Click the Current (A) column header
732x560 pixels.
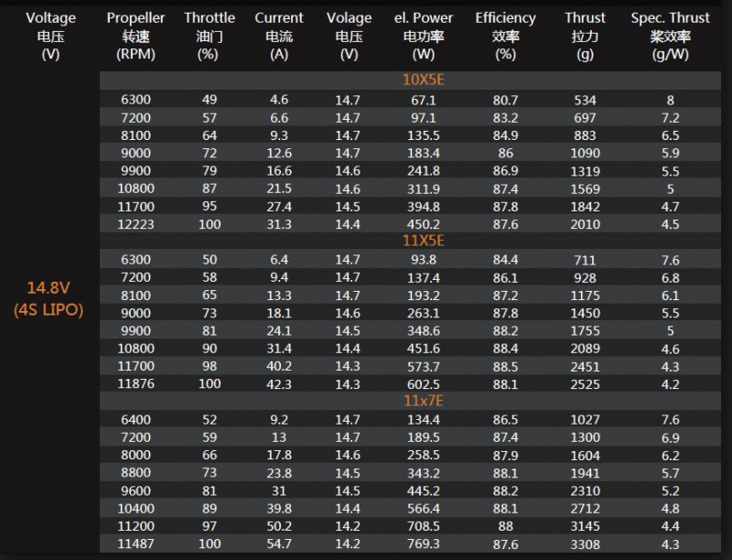(279, 36)
